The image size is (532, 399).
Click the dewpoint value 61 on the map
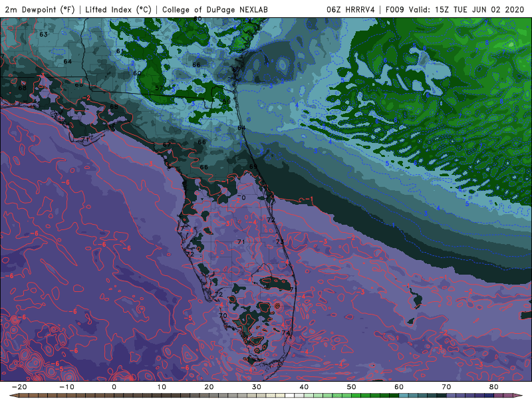pyautogui.click(x=120, y=51)
